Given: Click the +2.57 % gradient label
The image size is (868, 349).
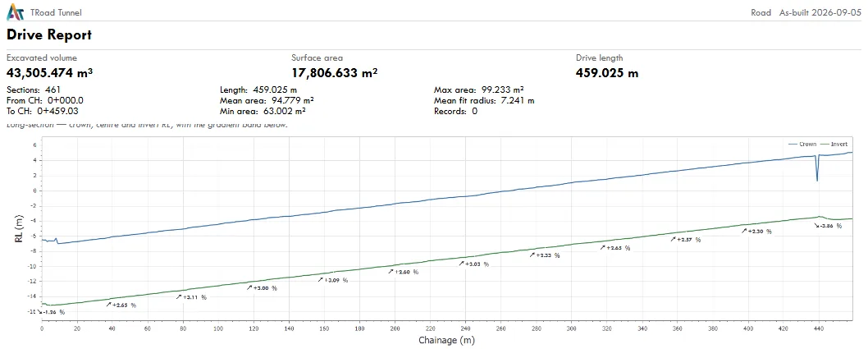Looking at the screenshot, I should (686, 240).
